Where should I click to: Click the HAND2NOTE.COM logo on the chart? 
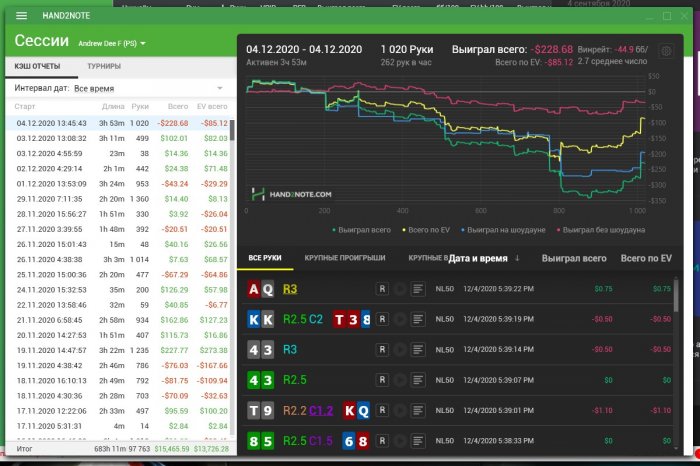click(292, 194)
